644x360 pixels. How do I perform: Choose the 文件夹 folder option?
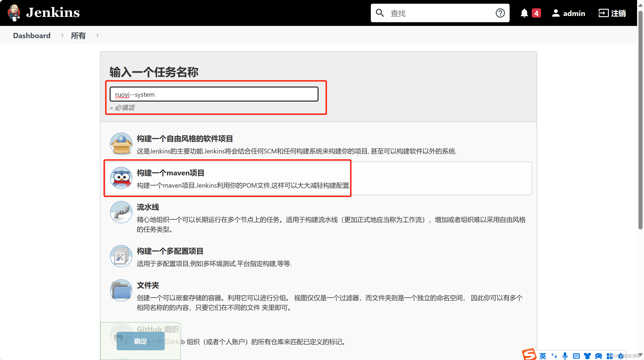[x=319, y=295]
